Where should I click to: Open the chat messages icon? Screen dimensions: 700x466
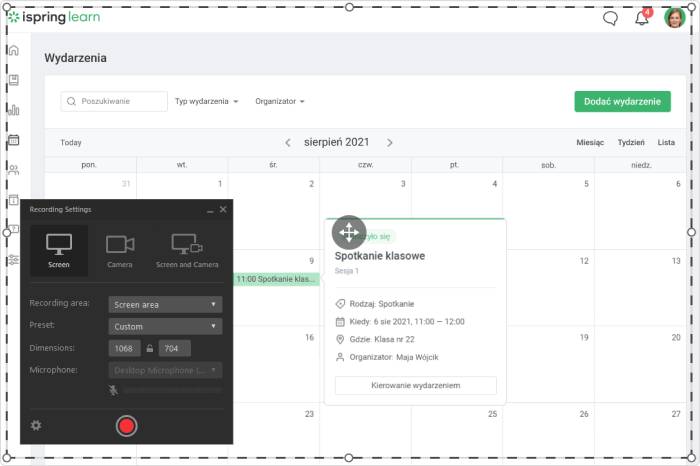click(x=610, y=18)
